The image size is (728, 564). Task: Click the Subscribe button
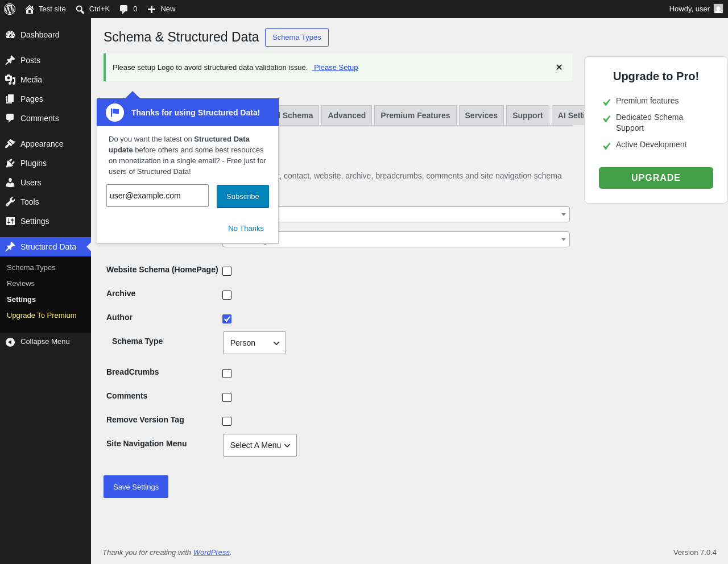pyautogui.click(x=243, y=197)
